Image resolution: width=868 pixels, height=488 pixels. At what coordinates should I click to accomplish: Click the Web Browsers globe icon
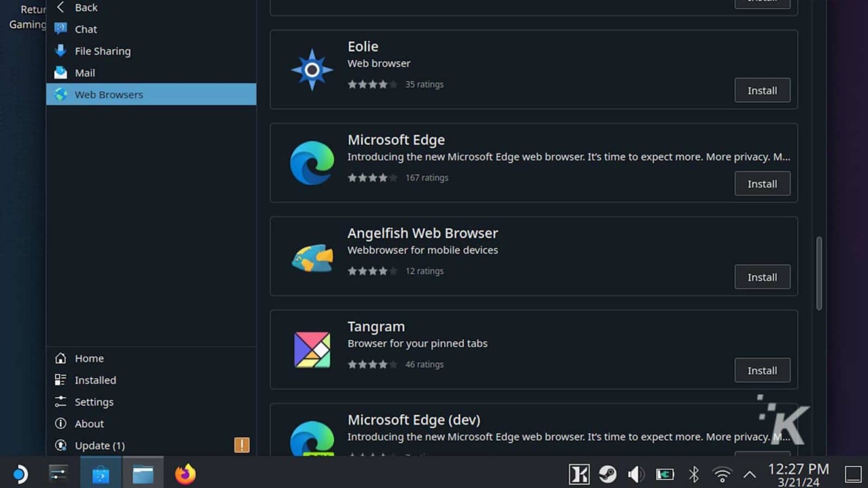click(x=61, y=94)
